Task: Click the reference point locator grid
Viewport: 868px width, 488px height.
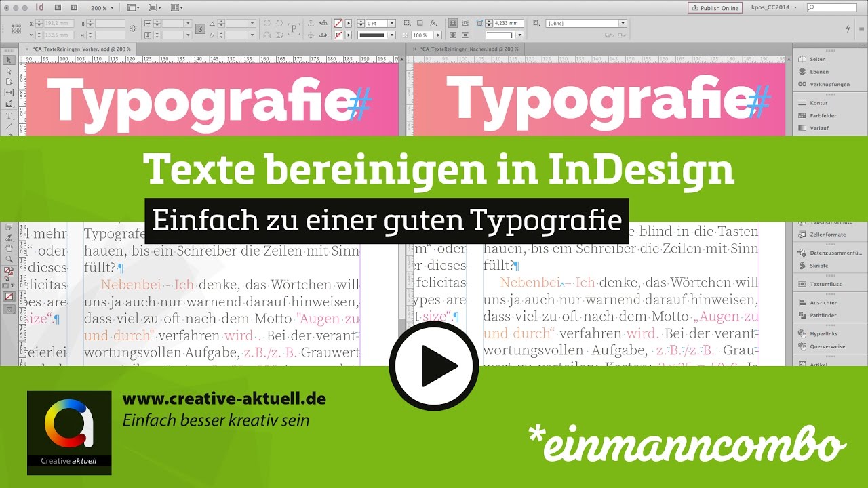Action: [16, 29]
